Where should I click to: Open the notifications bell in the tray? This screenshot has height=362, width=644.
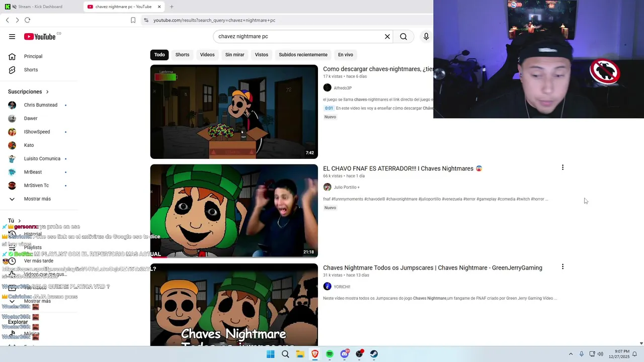click(x=634, y=354)
